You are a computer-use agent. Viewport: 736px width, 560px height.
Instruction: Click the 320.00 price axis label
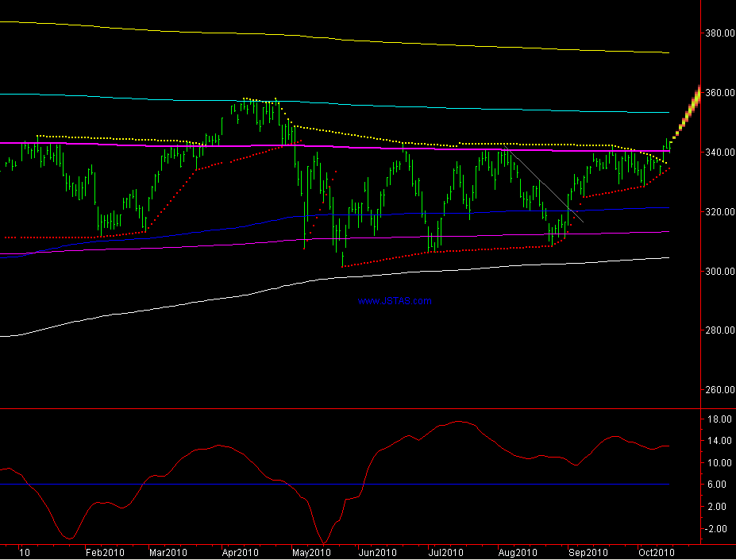tap(718, 212)
